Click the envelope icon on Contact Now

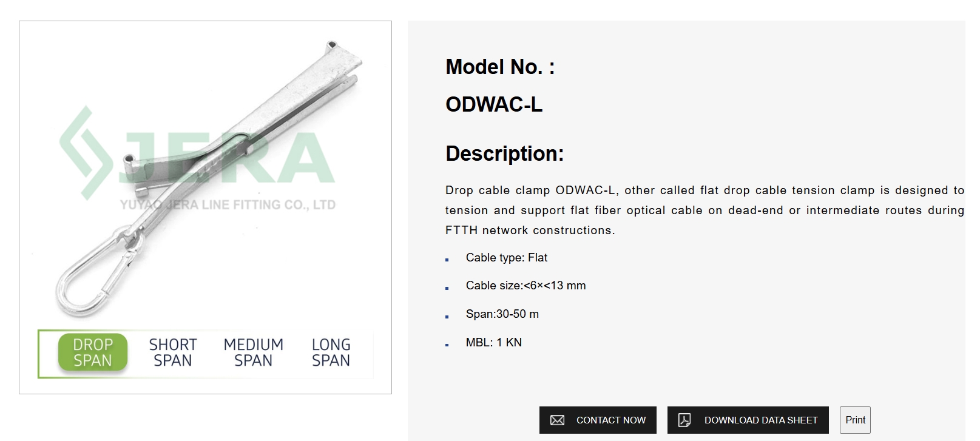556,420
